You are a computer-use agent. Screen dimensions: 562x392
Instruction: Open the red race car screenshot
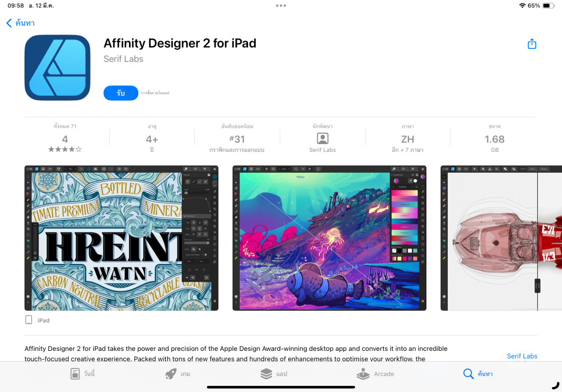tap(501, 238)
